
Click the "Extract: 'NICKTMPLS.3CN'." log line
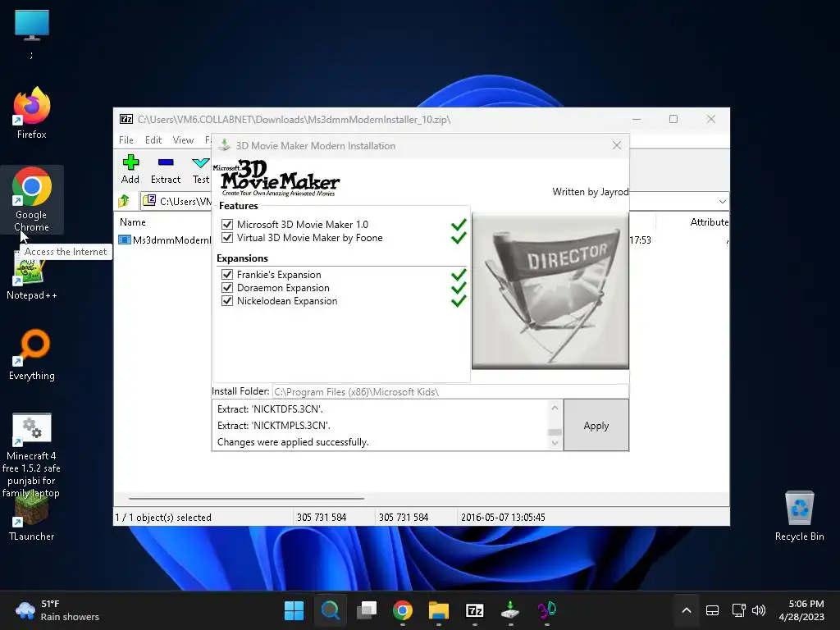click(274, 426)
